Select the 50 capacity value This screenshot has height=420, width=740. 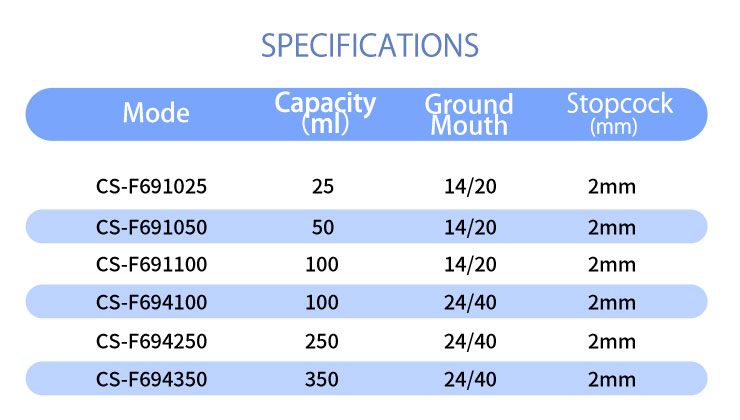point(322,226)
